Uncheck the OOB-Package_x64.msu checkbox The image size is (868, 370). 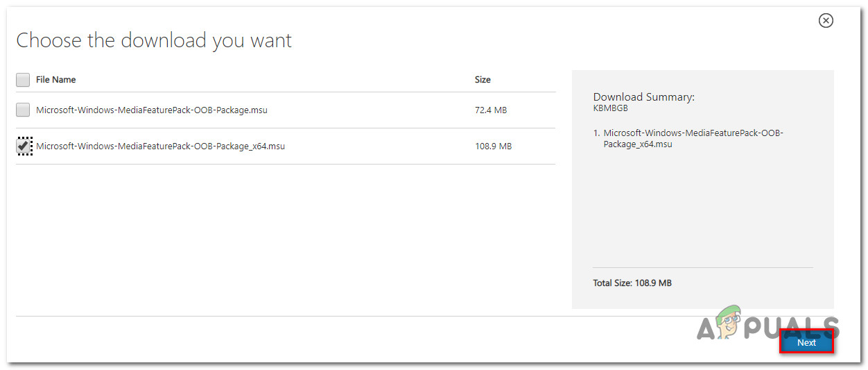(24, 146)
